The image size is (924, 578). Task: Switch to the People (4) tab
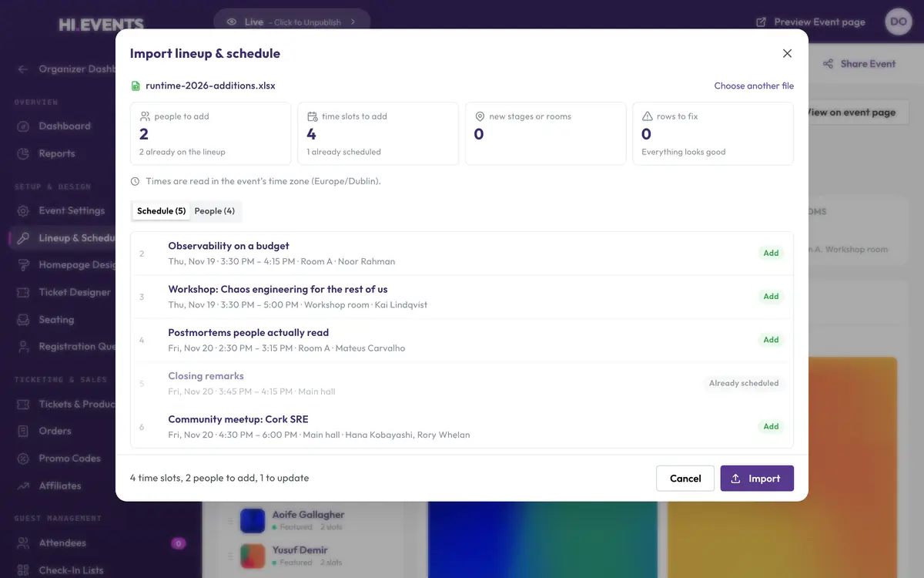point(215,211)
